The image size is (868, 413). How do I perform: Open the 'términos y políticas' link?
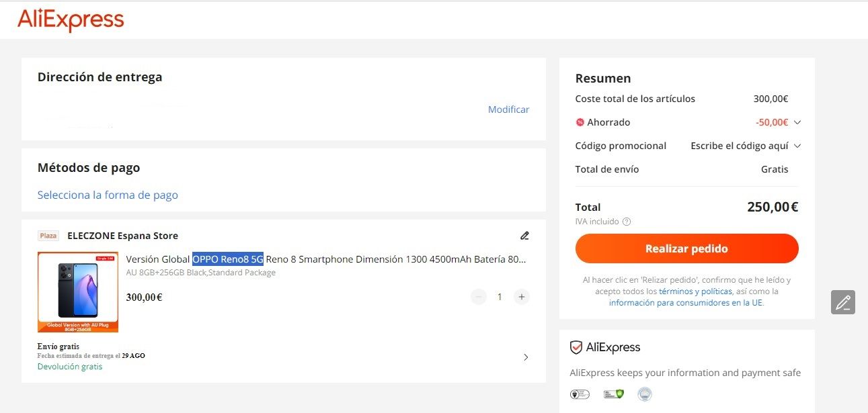point(695,291)
